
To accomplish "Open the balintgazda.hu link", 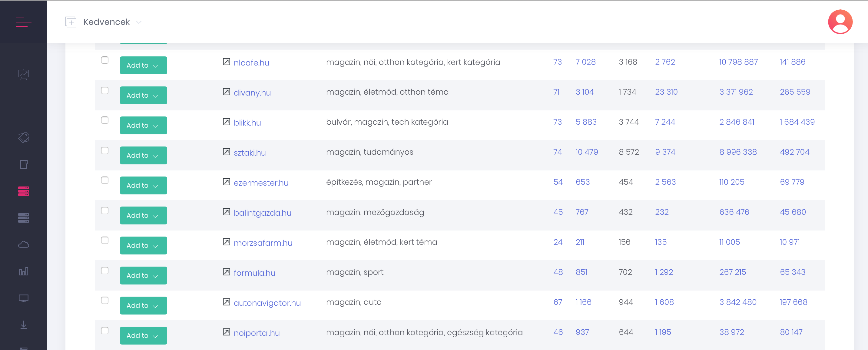I will [x=263, y=213].
